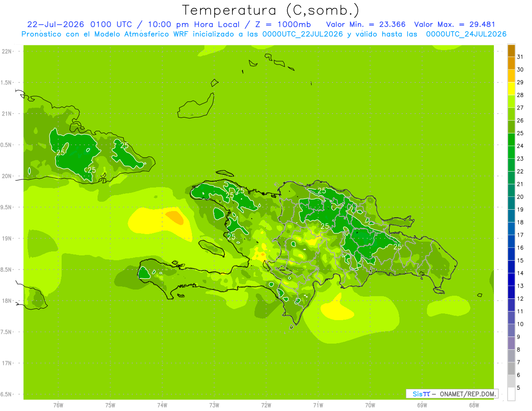Image resolution: width=532 pixels, height=411 pixels.
Task: Click the "7" label on the color scale
Action: tap(518, 362)
